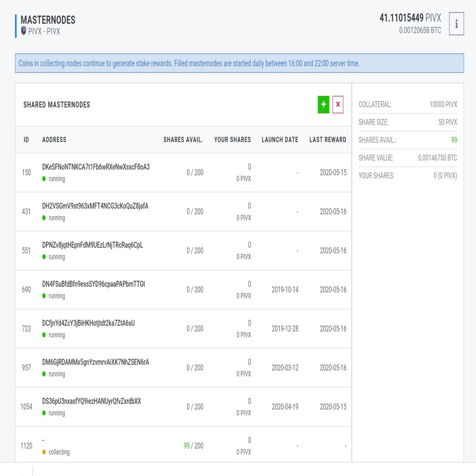Select address DKeSFNoNTNKCA7t1Fb6wRXeNwXsscF8oA3
The image size is (476, 476).
pyautogui.click(x=96, y=167)
